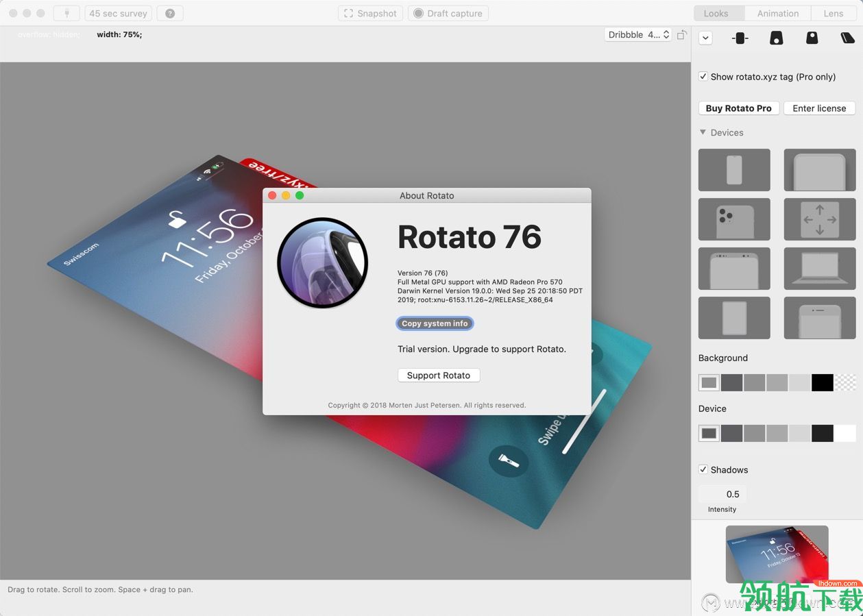Click the 'Version 76 (76)' text
The height and width of the screenshot is (616, 863).
point(423,273)
